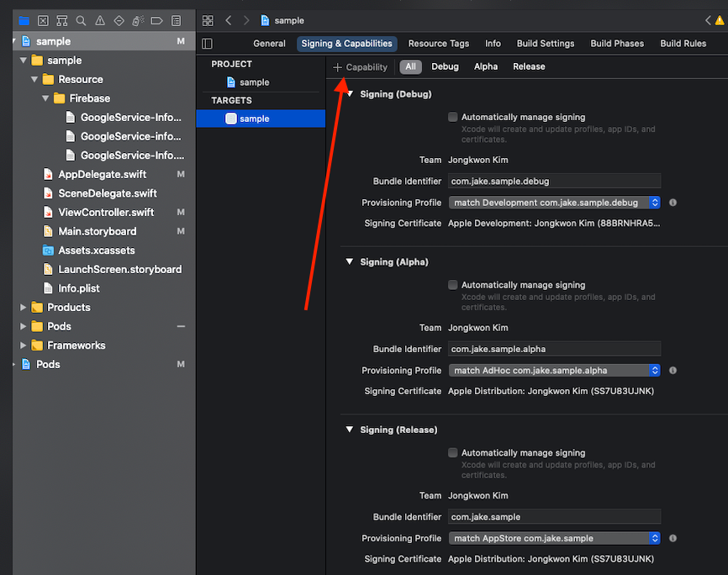728x575 pixels.
Task: Click info icon next to Release provisioning profile
Action: click(x=673, y=538)
